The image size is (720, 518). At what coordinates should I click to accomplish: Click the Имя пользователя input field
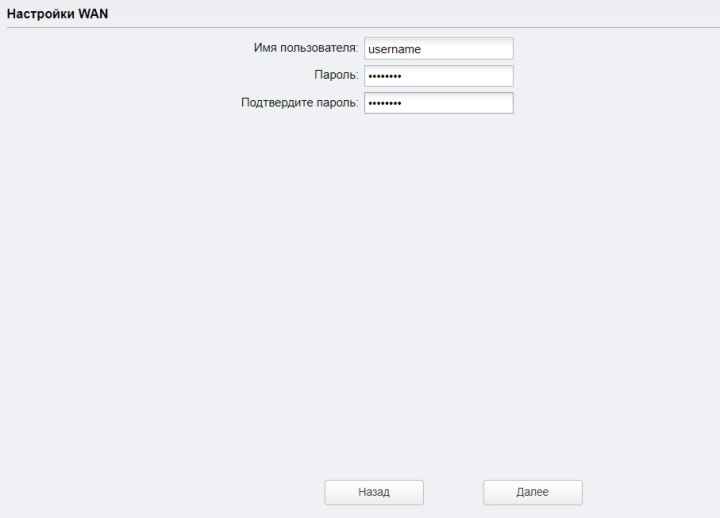pyautogui.click(x=439, y=49)
